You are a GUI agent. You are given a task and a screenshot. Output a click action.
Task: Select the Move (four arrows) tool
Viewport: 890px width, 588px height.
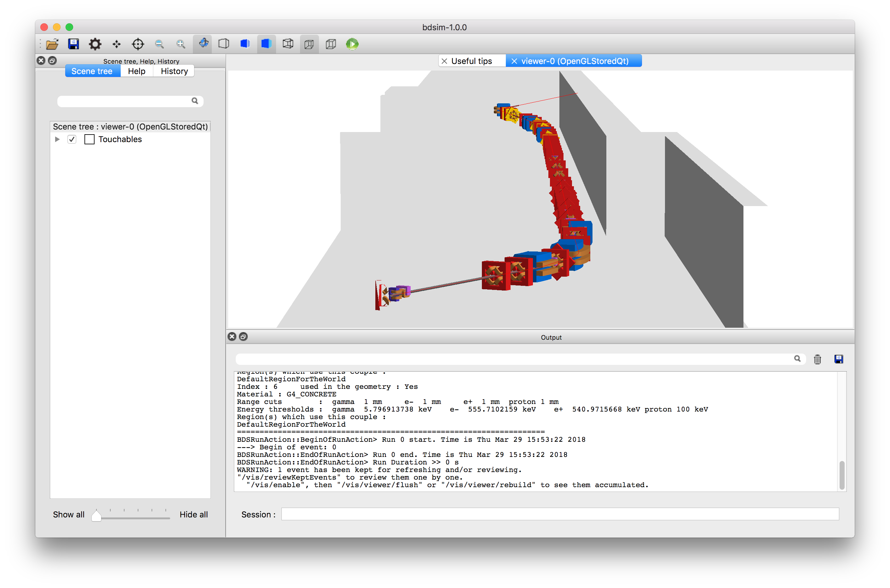point(116,44)
